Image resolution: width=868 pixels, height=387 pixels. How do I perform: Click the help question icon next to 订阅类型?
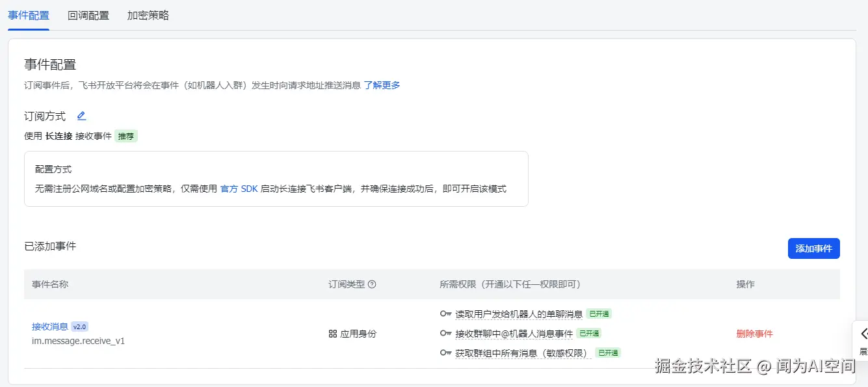[373, 284]
